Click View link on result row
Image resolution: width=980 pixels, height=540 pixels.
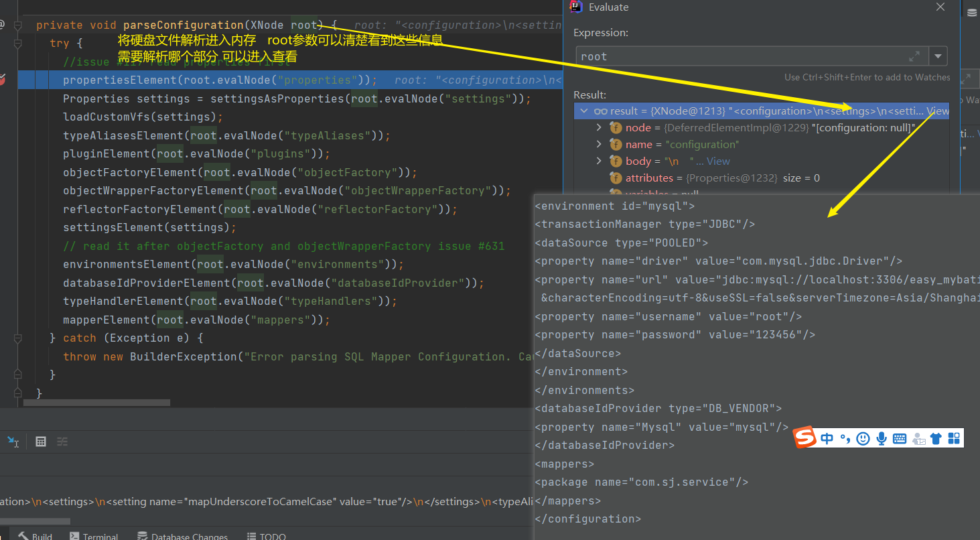pyautogui.click(x=938, y=111)
